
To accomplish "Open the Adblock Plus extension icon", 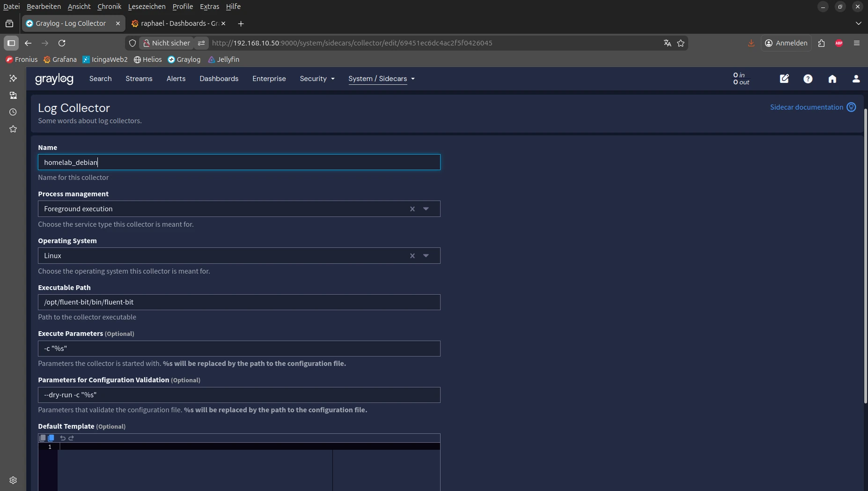I will (839, 43).
